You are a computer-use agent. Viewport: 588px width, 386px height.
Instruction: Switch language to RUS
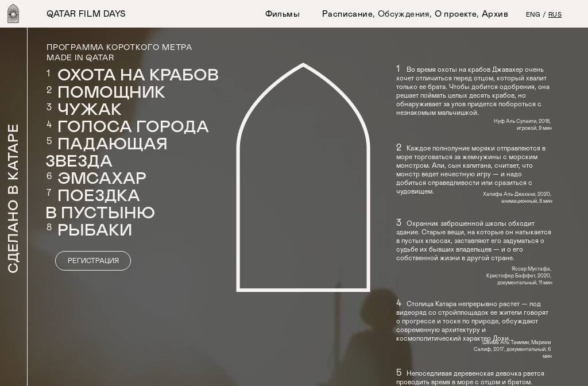[x=555, y=14]
